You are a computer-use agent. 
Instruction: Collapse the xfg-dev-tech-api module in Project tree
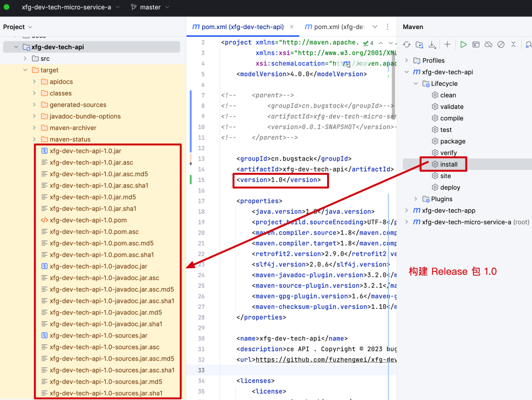click(16, 47)
